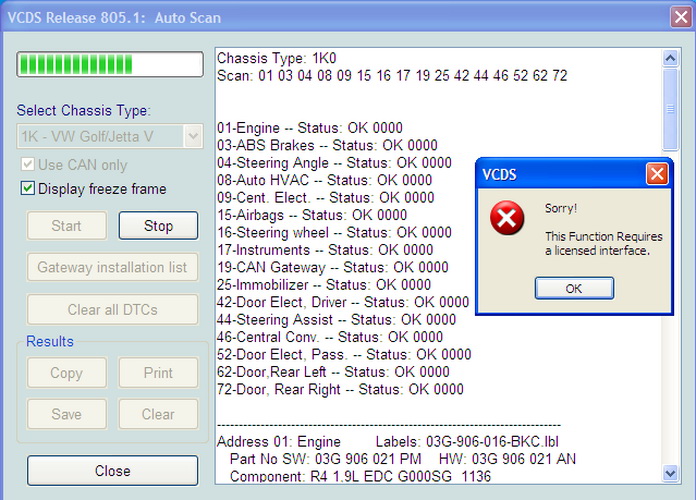The height and width of the screenshot is (500, 696).
Task: Select the '03-ABS Brakes' status line
Action: pos(327,145)
